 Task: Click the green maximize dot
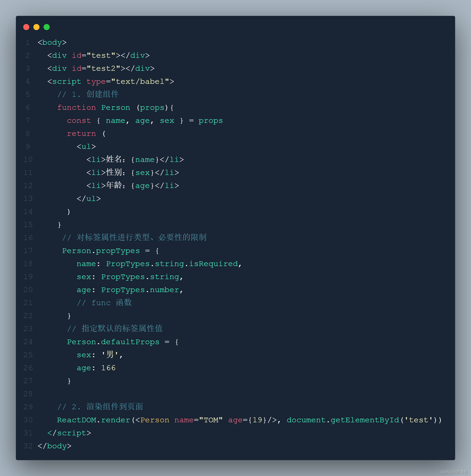tap(47, 27)
